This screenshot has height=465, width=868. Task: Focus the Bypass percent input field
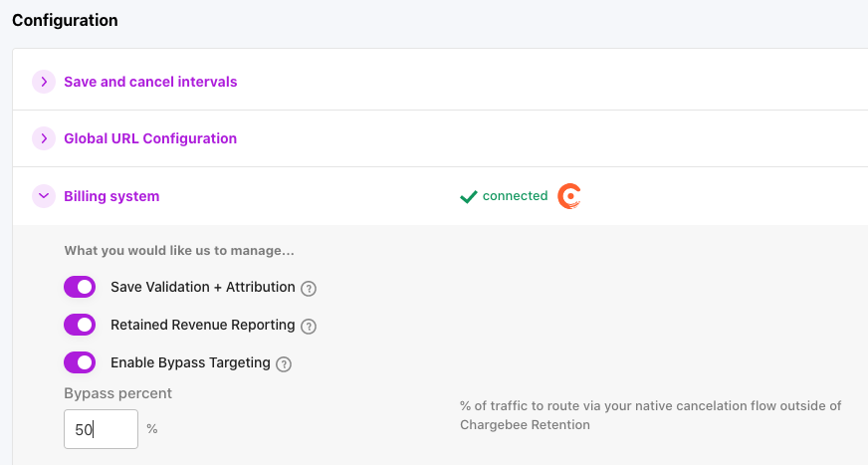(101, 430)
